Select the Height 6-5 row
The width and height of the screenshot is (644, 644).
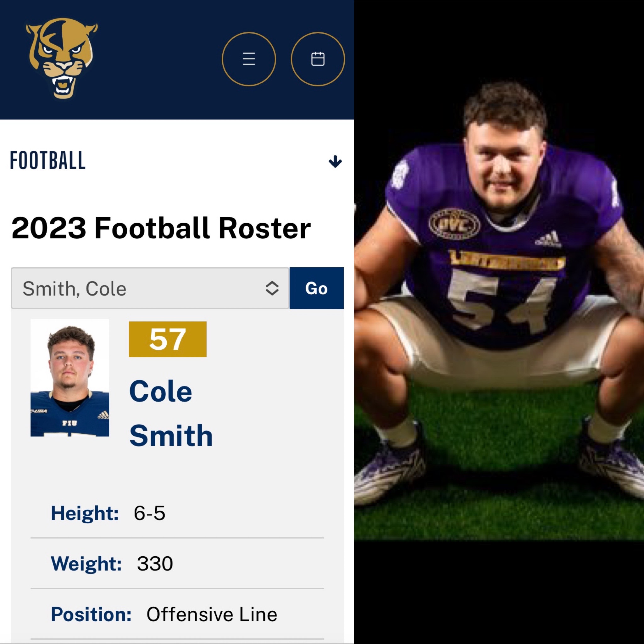pyautogui.click(x=177, y=513)
